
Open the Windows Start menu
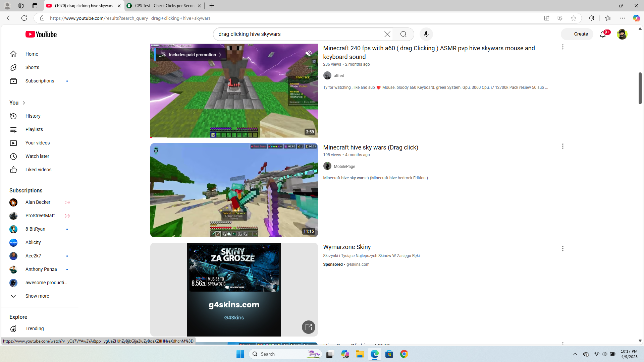coord(240,354)
